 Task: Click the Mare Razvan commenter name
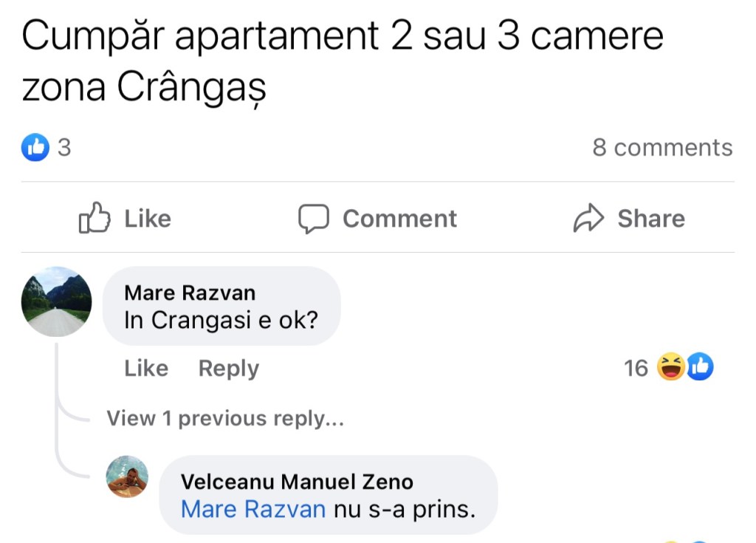coord(190,293)
